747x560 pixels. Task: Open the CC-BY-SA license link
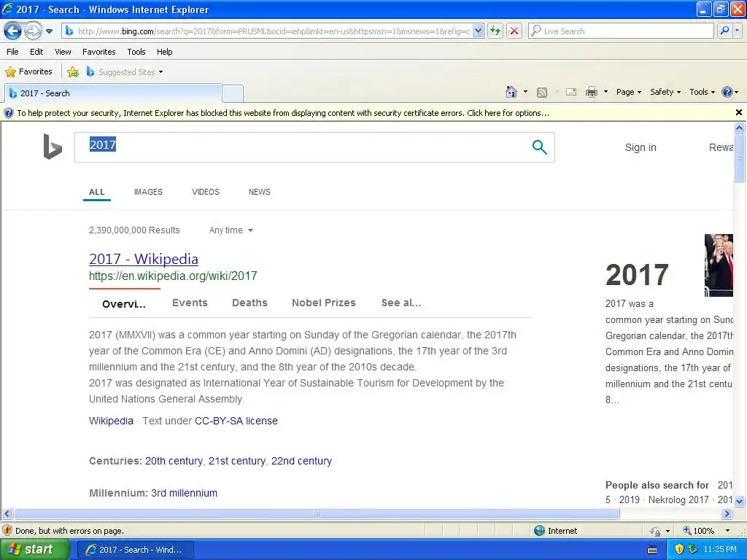click(x=236, y=421)
